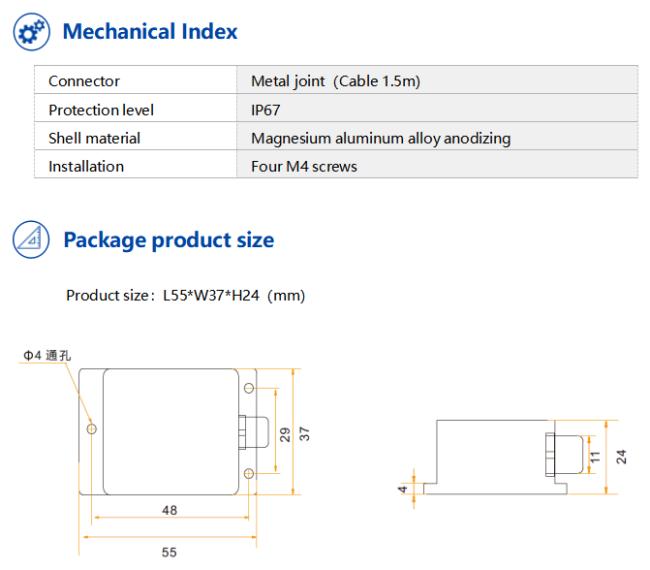Select the Shell material label

tap(94, 138)
